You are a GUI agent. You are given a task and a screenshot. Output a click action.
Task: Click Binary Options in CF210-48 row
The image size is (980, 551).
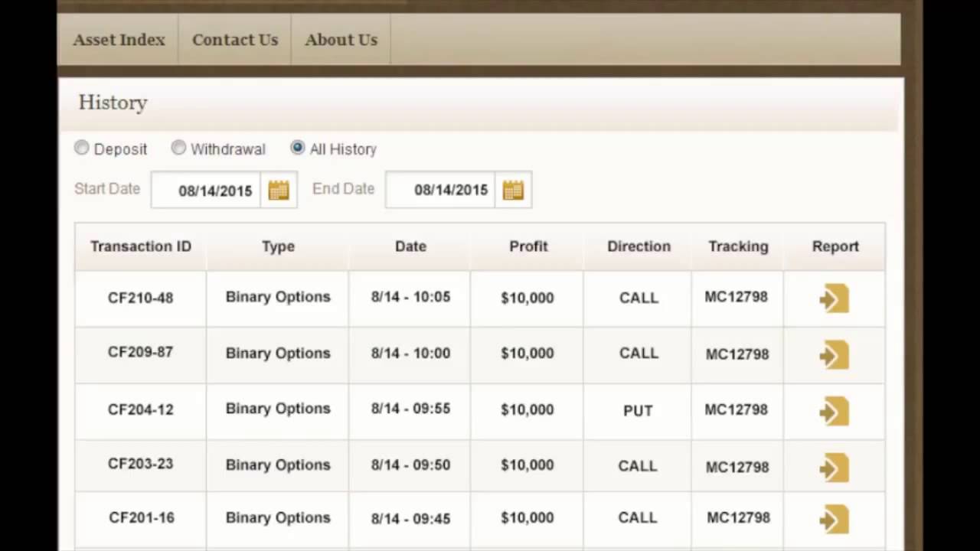pos(278,297)
